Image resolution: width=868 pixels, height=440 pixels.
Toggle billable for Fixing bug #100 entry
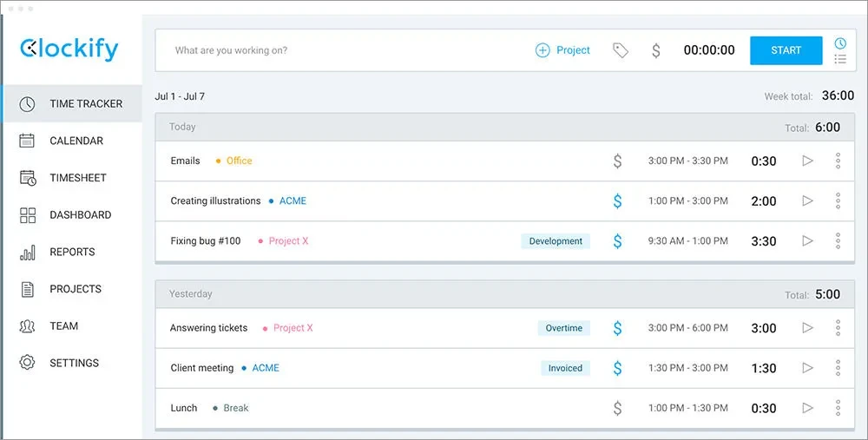(x=617, y=241)
